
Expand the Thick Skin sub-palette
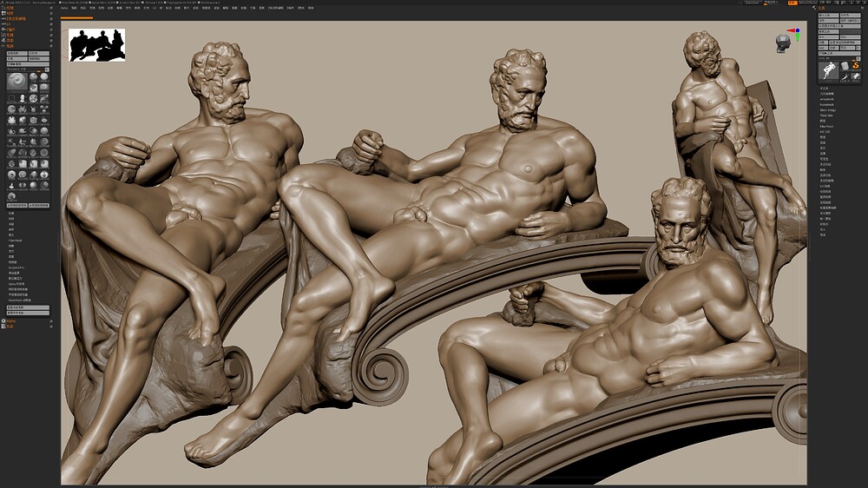click(826, 115)
